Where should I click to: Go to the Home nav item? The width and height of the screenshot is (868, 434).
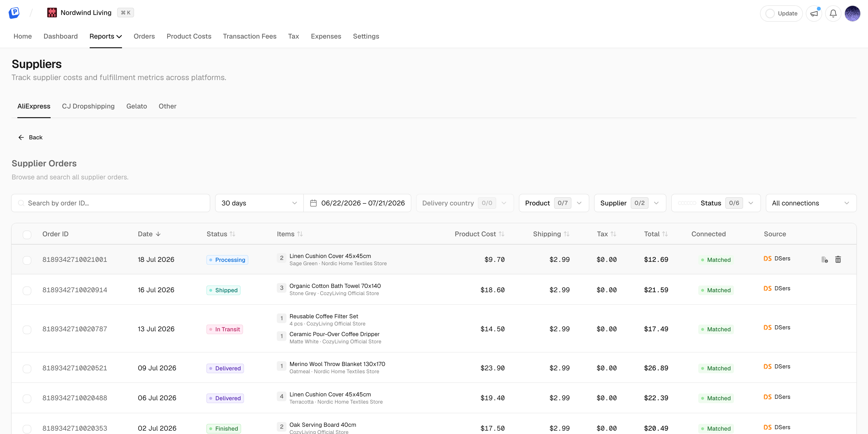(x=23, y=36)
